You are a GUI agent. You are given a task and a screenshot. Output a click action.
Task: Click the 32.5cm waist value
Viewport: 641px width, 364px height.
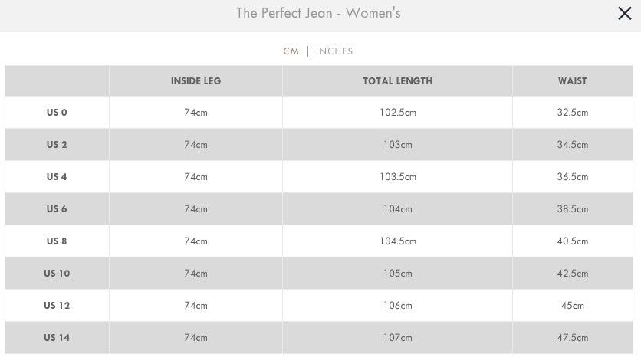pyautogui.click(x=572, y=113)
